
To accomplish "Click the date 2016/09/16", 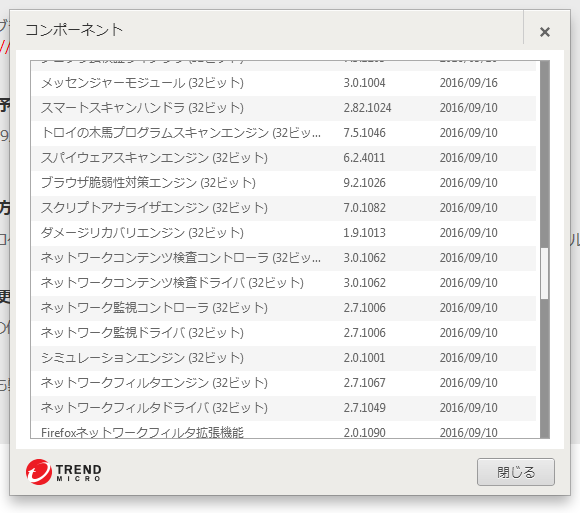I will [469, 83].
